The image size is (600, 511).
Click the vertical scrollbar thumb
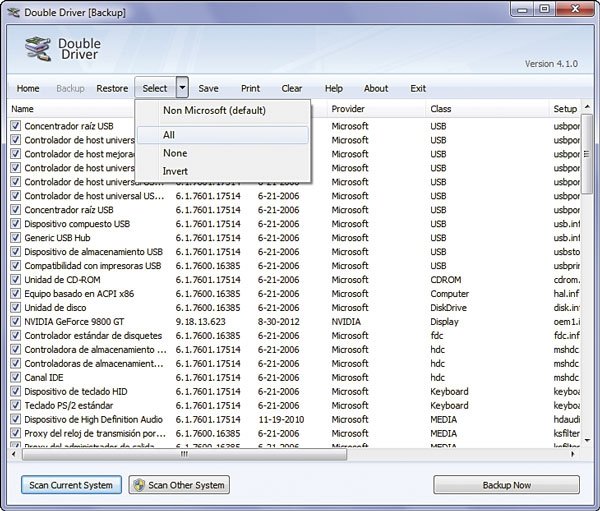click(x=587, y=154)
